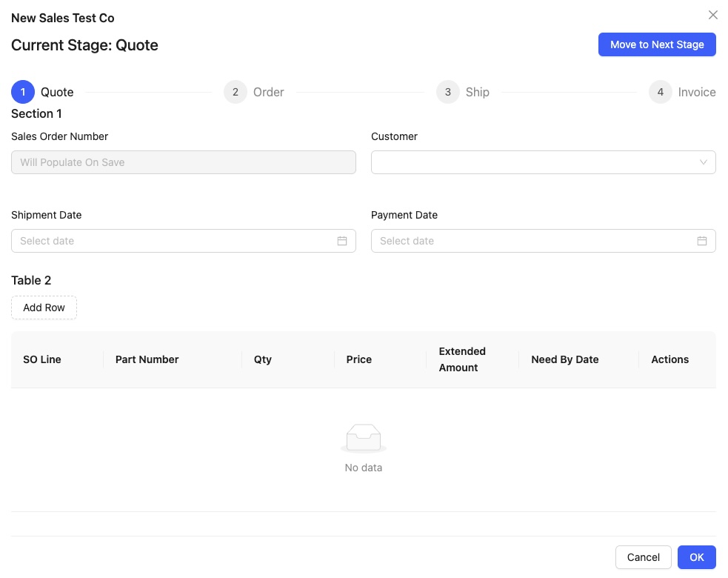Click the Part Number column header
This screenshot has height=578, width=728.
tap(147, 359)
